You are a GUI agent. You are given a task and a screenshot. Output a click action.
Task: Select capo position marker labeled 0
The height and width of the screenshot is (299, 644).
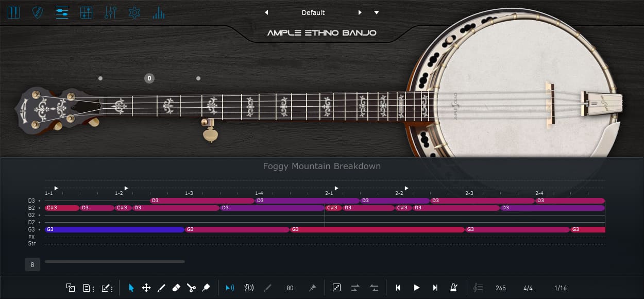coord(149,78)
